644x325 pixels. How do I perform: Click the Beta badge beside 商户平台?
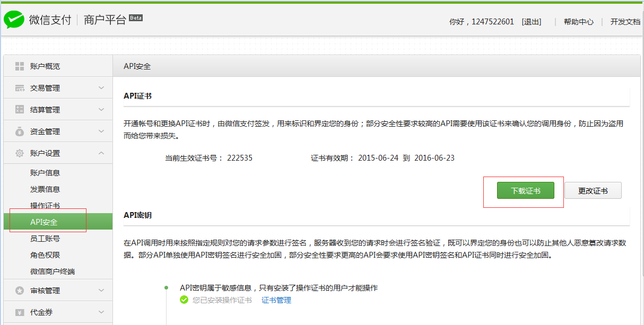(x=136, y=17)
